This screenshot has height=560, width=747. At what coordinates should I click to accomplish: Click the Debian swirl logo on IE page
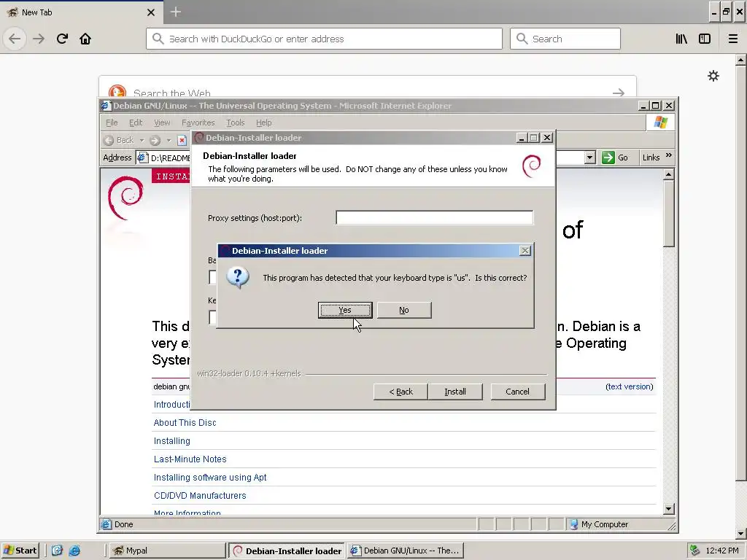[125, 198]
